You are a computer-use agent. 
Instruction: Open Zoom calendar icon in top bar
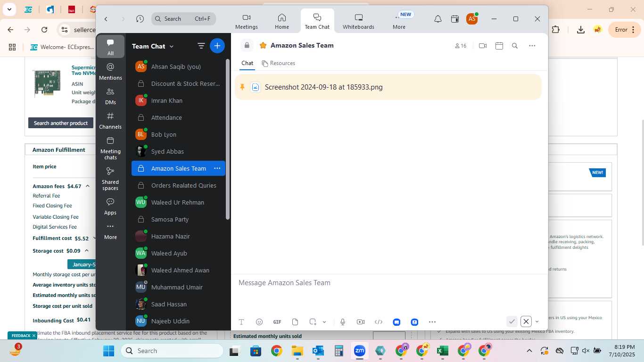(455, 19)
